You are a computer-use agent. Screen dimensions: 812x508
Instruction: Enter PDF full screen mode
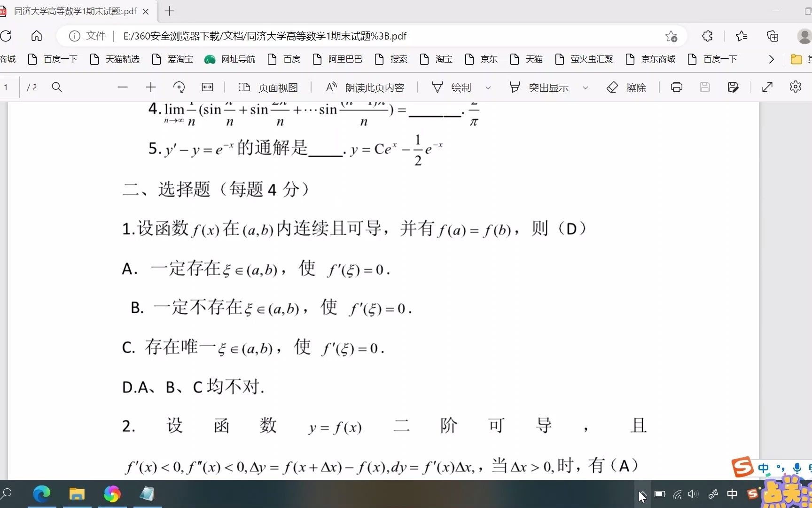(767, 87)
